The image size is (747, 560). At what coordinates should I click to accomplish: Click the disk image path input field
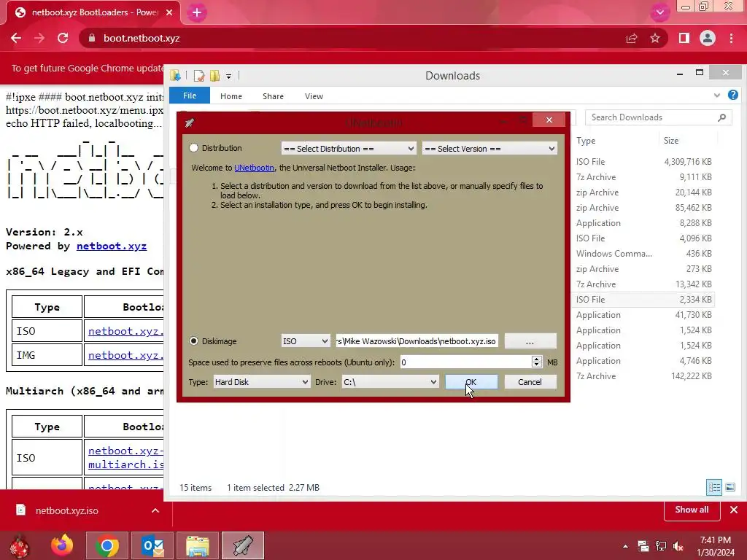click(417, 341)
